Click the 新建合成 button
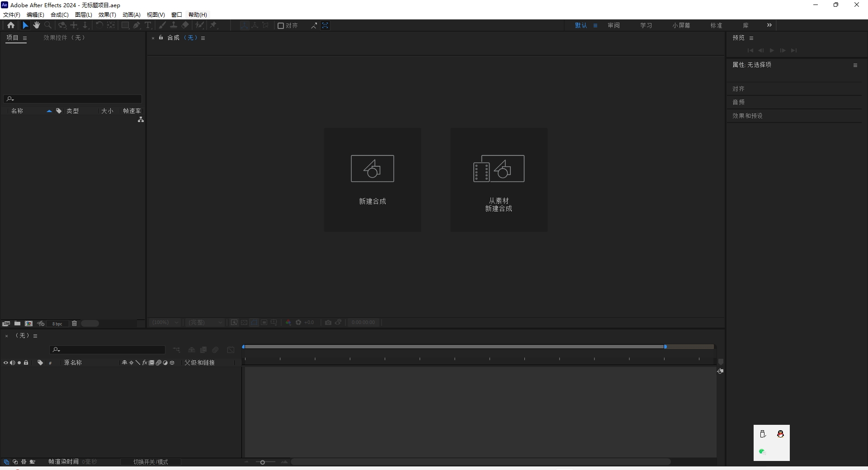The width and height of the screenshot is (868, 470). 372,179
